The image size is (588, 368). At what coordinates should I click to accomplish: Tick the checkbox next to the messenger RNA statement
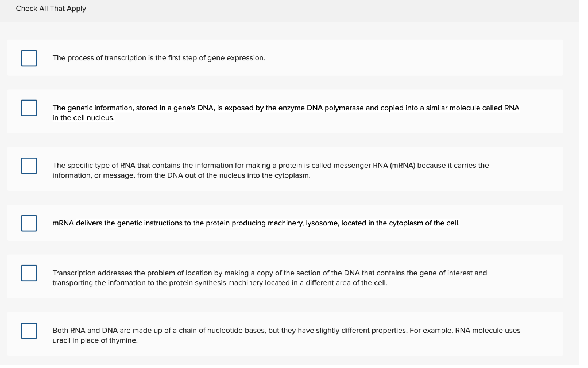click(x=29, y=166)
